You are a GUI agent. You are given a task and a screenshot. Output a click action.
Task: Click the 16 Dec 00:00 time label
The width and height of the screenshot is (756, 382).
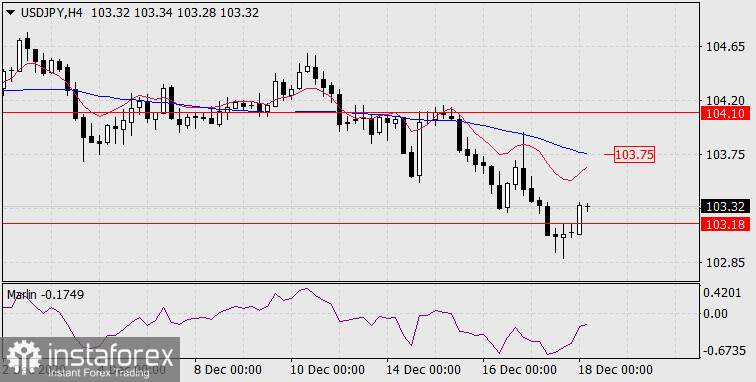pyautogui.click(x=519, y=370)
